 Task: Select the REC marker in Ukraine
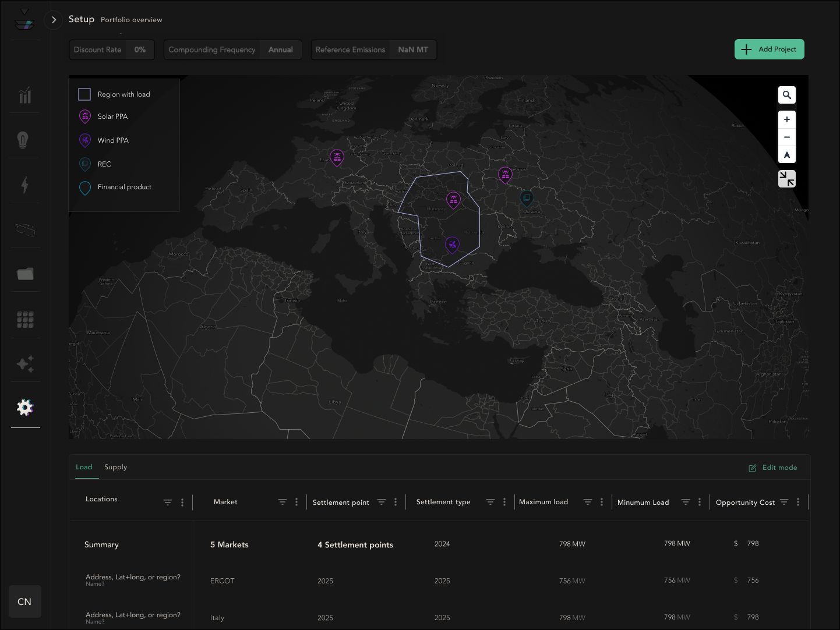coord(527,199)
